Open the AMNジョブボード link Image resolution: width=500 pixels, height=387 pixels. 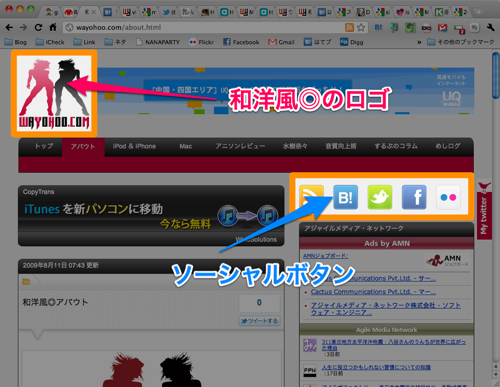click(325, 256)
